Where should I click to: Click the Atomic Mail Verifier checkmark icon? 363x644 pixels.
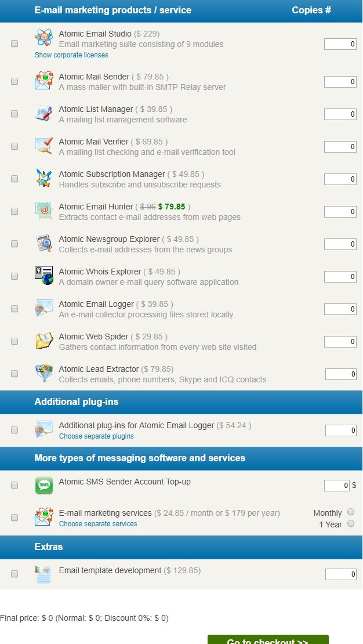point(43,146)
